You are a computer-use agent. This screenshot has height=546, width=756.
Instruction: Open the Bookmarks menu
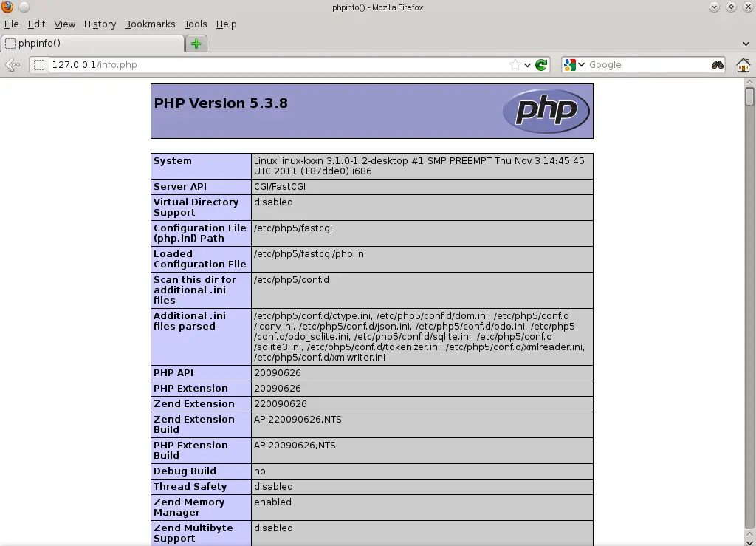click(x=150, y=24)
